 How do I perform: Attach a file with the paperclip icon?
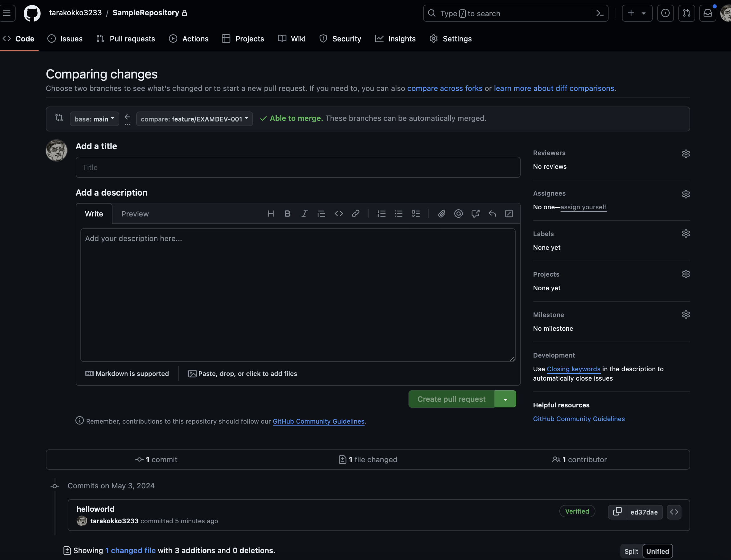point(442,214)
